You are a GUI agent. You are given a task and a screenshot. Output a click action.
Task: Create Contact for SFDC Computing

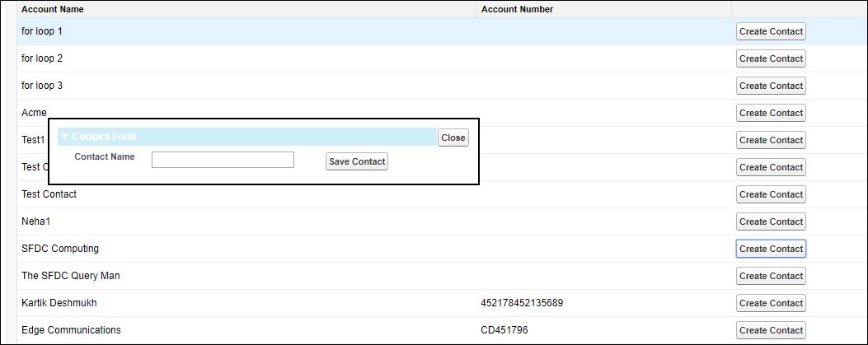pos(771,249)
